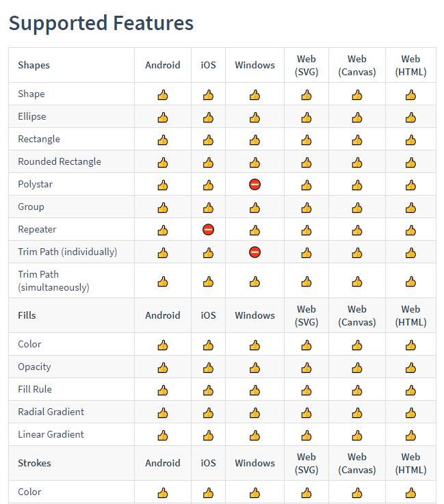Click the Trim Path (individually) Windows unsupported icon

coord(254,252)
